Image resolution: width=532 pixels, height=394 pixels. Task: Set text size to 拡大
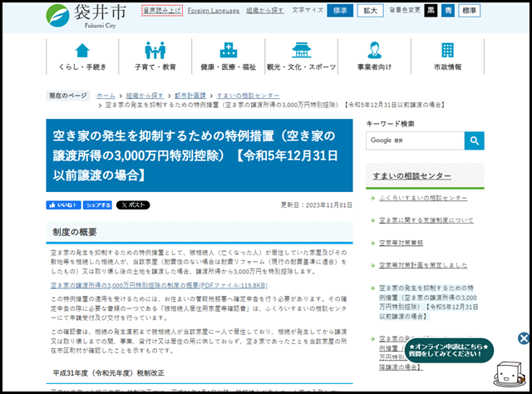point(370,11)
